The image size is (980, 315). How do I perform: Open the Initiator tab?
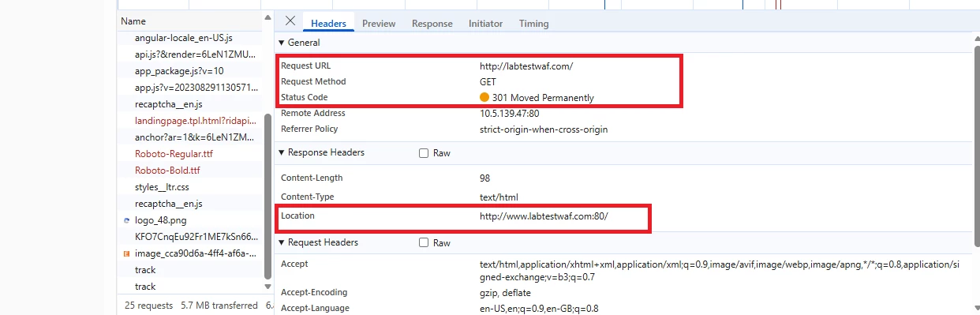coord(485,24)
